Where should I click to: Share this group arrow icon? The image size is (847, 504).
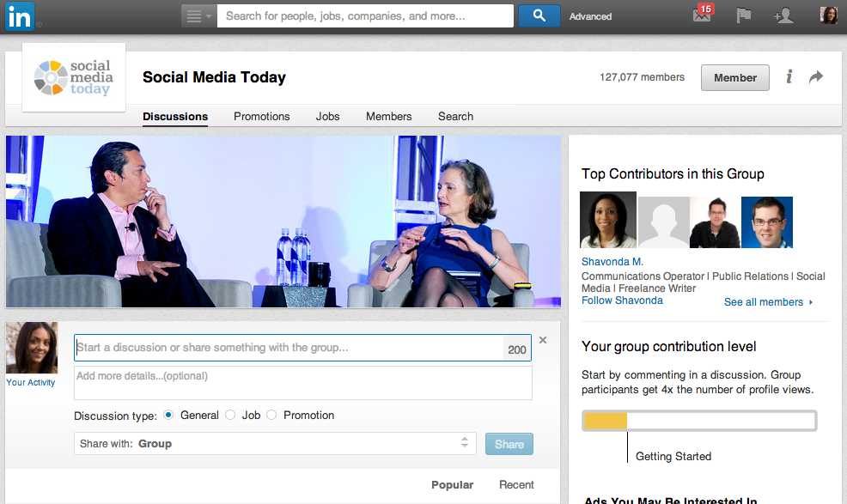[x=816, y=77]
